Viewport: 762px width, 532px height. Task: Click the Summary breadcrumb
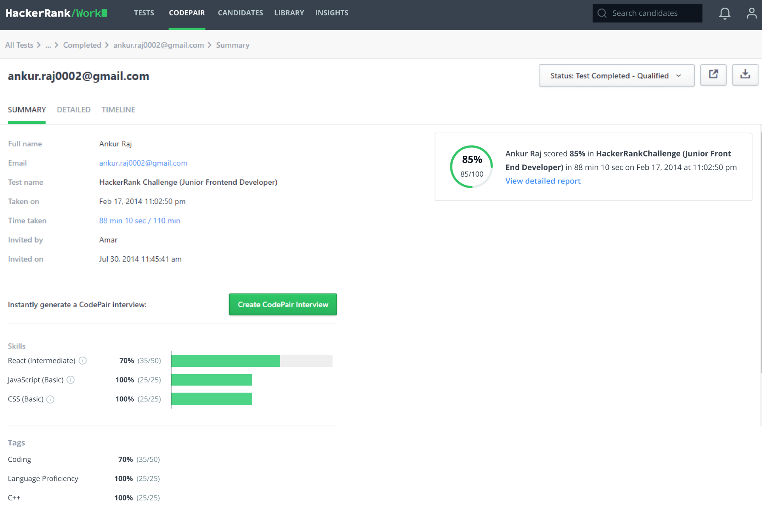[x=232, y=45]
